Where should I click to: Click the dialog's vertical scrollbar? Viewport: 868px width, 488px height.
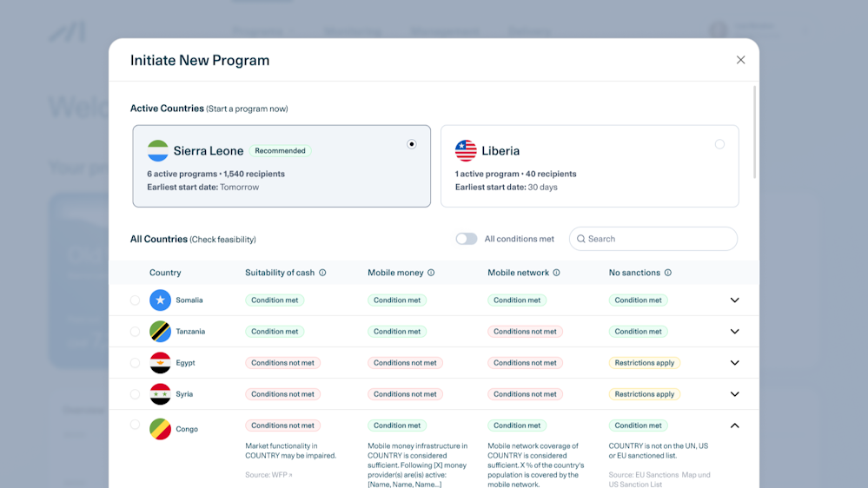(x=754, y=132)
